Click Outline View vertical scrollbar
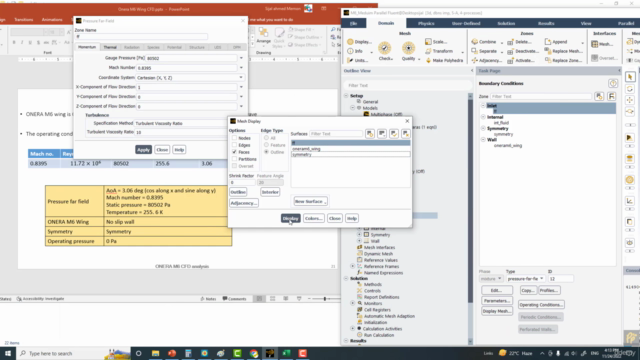 pos(470,218)
